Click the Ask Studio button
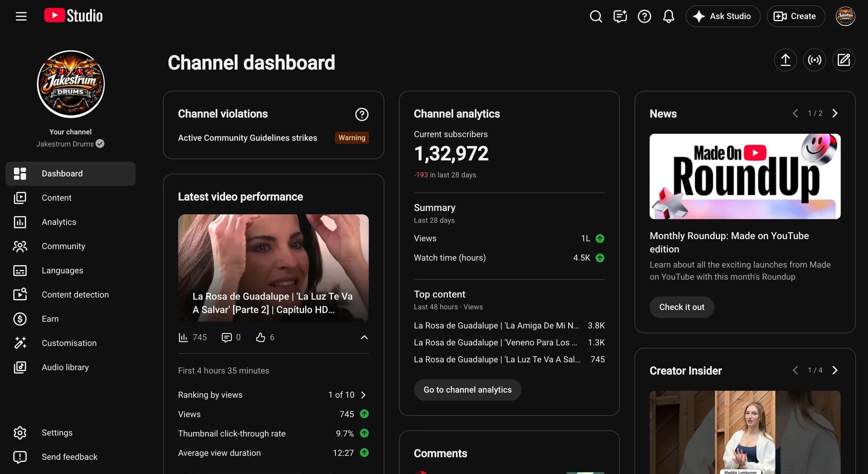 [x=722, y=16]
